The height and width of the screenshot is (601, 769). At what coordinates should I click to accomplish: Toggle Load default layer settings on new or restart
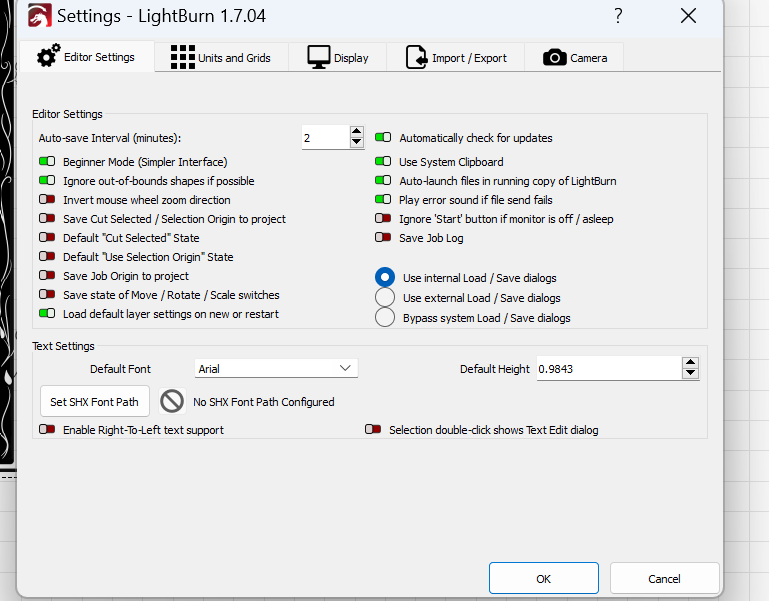coord(47,314)
